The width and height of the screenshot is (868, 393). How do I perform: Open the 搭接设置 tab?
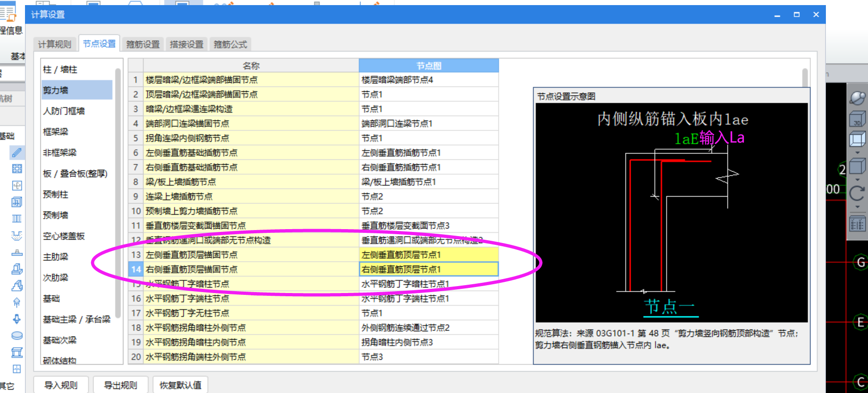[x=186, y=44]
